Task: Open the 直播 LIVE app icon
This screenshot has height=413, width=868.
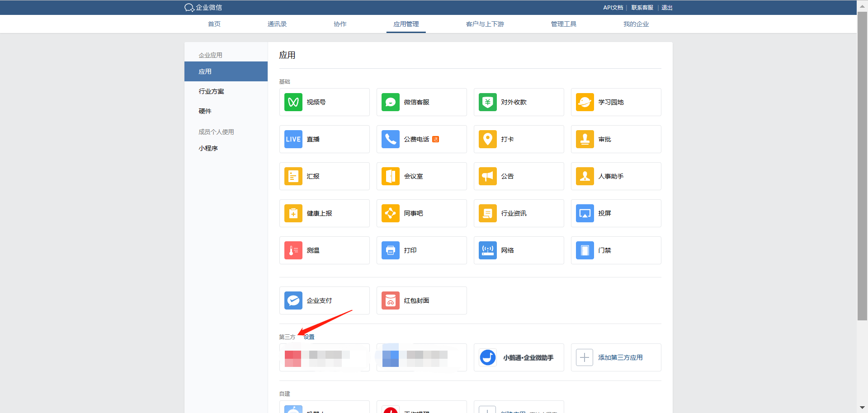Action: click(x=293, y=139)
